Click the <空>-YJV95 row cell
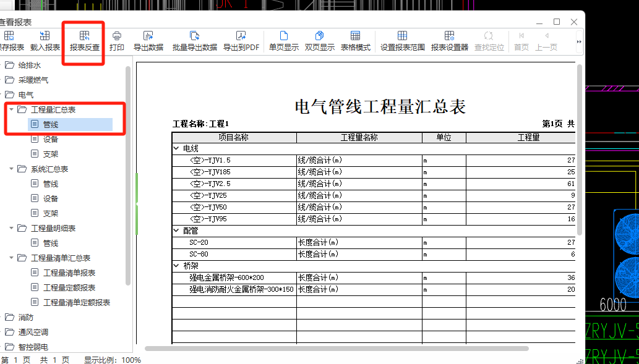Image resolution: width=639 pixels, height=364 pixels. pos(234,219)
